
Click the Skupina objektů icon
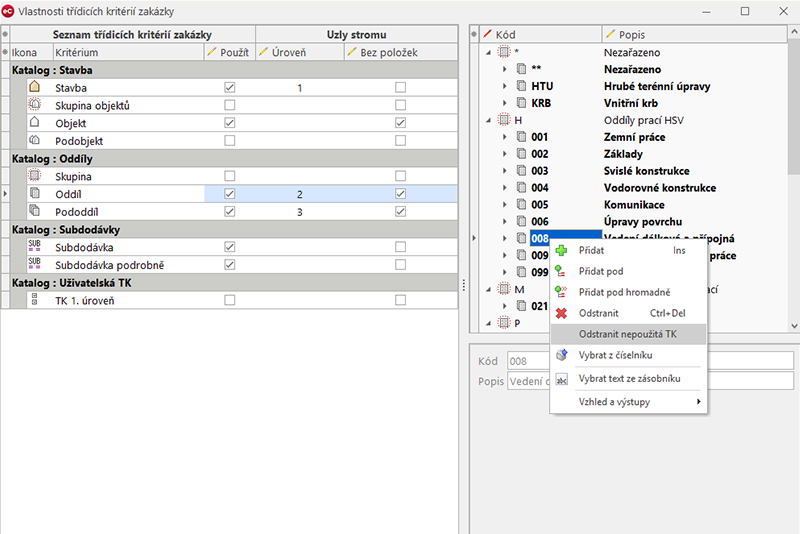35,105
